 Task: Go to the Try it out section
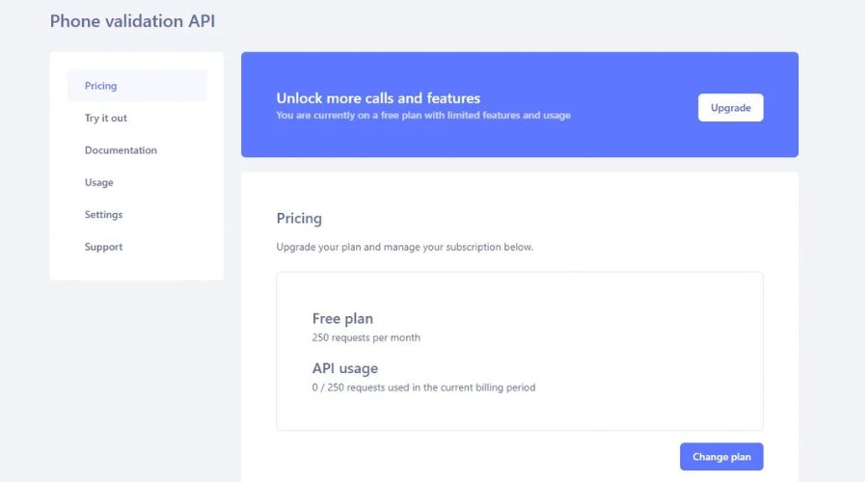106,119
